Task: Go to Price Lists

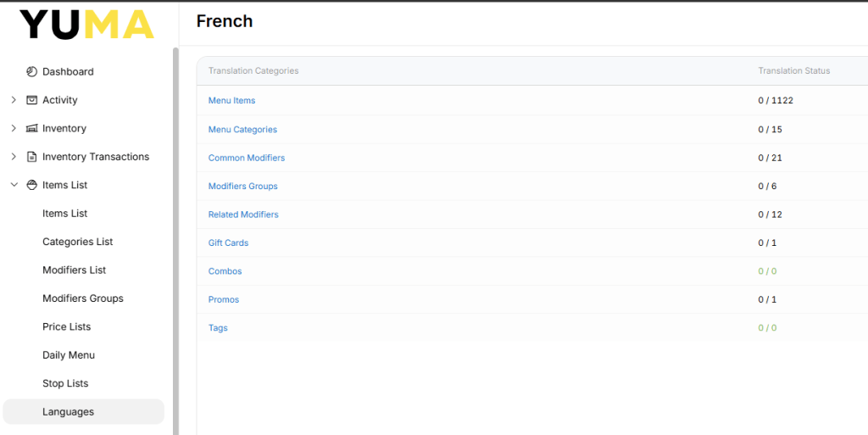Action: pos(66,326)
